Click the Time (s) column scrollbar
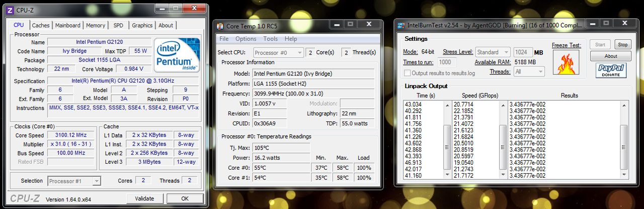 pyautogui.click(x=447, y=140)
